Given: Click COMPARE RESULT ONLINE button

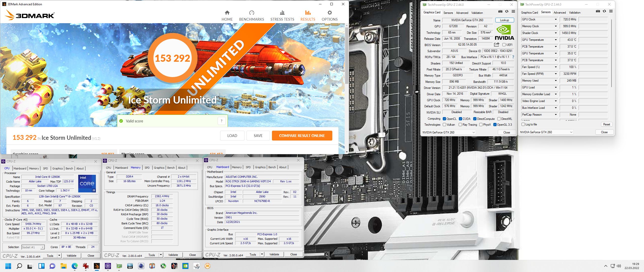Looking at the screenshot, I should 302,135.
